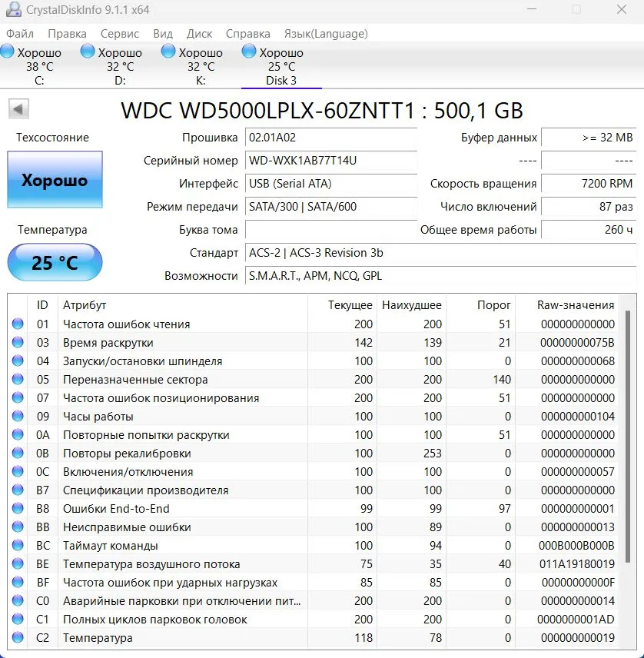Click status orb for attribute 04 row

coord(18,361)
